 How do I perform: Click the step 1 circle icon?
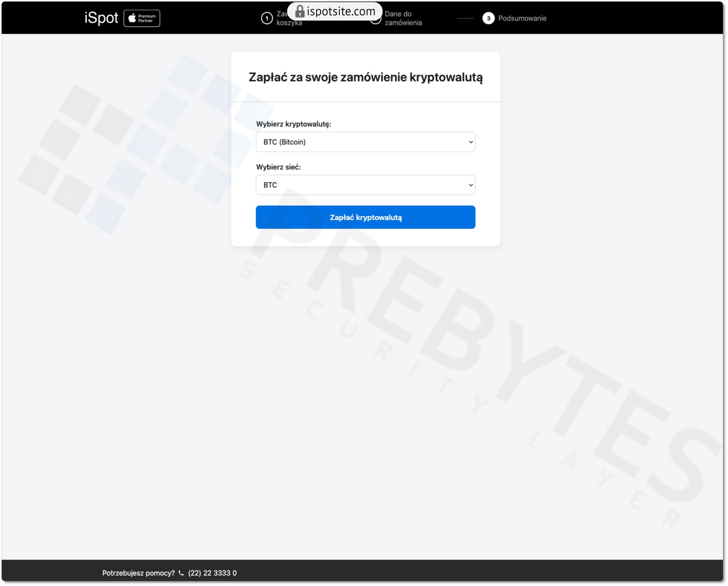266,18
